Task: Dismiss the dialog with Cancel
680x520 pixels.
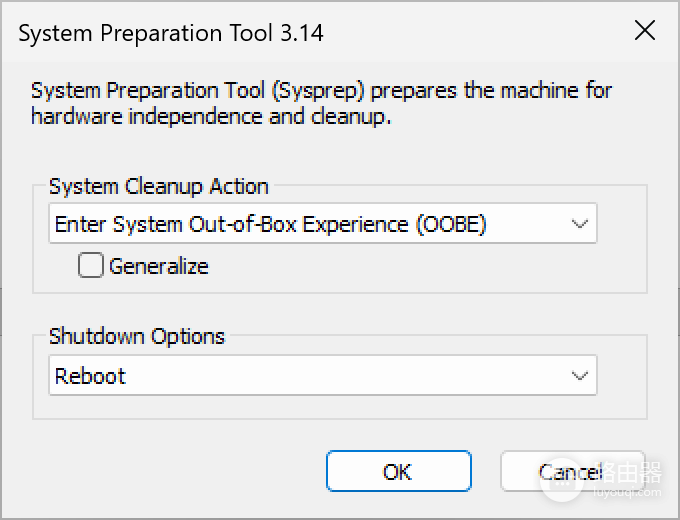Action: click(572, 471)
